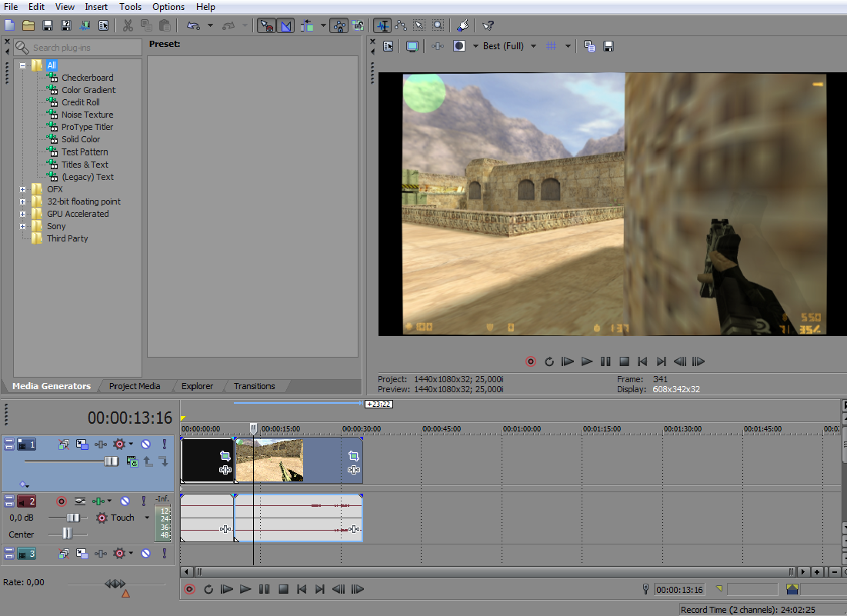Screen dimensions: 847x616
Task: Adjust the Center pan slider on track 2
Action: click(67, 534)
